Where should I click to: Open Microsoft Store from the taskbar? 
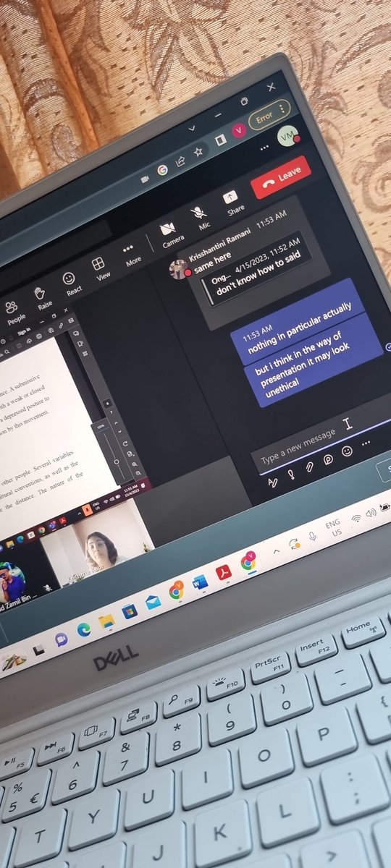(130, 611)
